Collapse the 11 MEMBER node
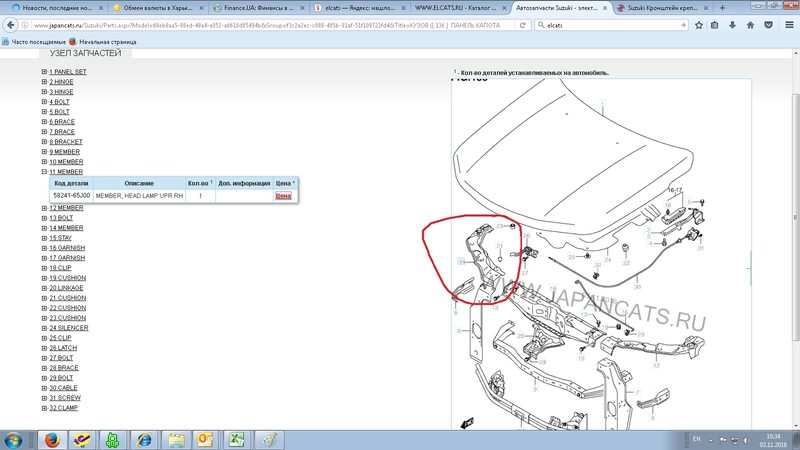Image resolution: width=800 pixels, height=450 pixels. point(44,172)
